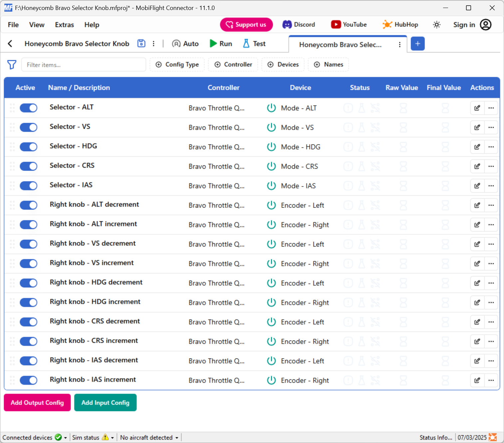This screenshot has width=504, height=443.
Task: Enable Auto run mode
Action: (x=185, y=44)
